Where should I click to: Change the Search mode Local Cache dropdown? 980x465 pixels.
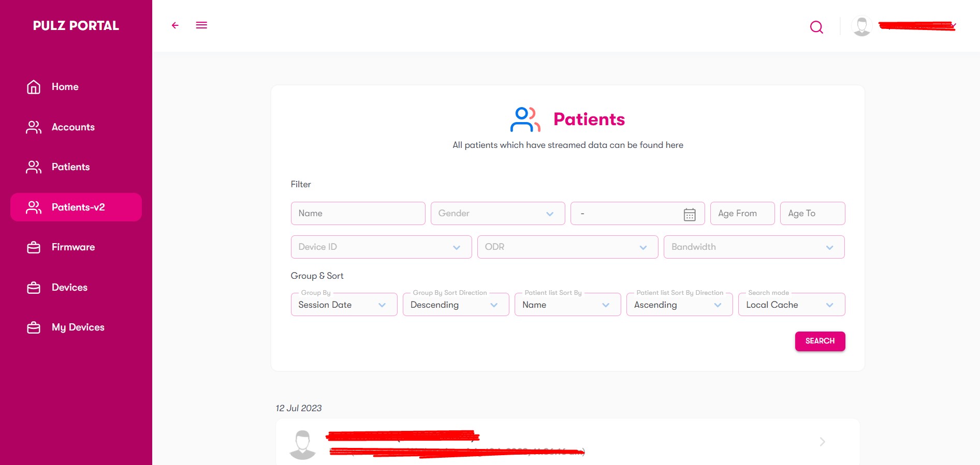[791, 305]
